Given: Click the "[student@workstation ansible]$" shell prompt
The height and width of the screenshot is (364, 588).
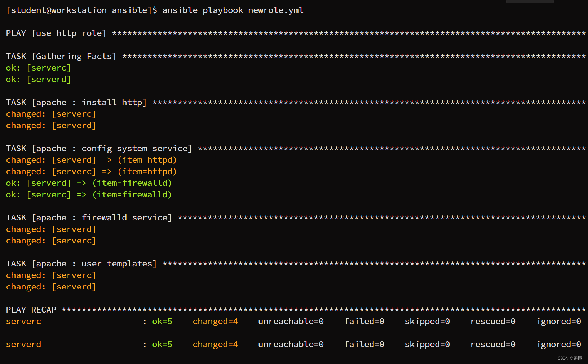Looking at the screenshot, I should click(x=82, y=10).
